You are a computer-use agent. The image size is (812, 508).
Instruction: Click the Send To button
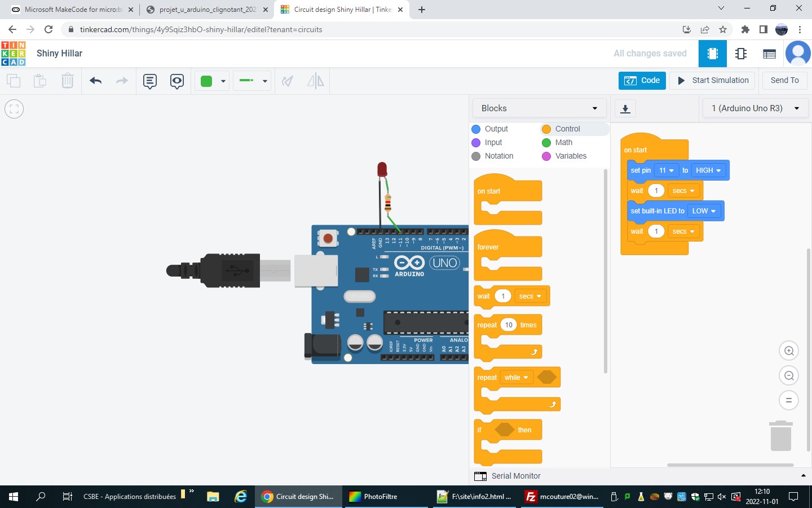tap(784, 81)
